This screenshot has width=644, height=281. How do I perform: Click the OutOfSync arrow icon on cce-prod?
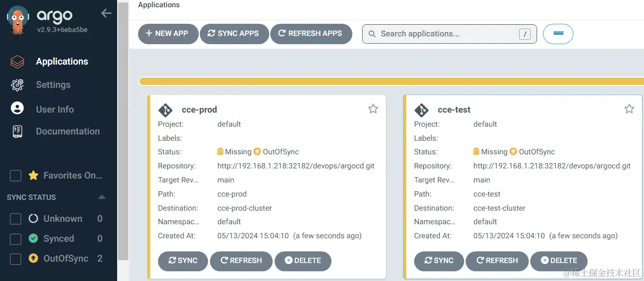pyautogui.click(x=257, y=151)
